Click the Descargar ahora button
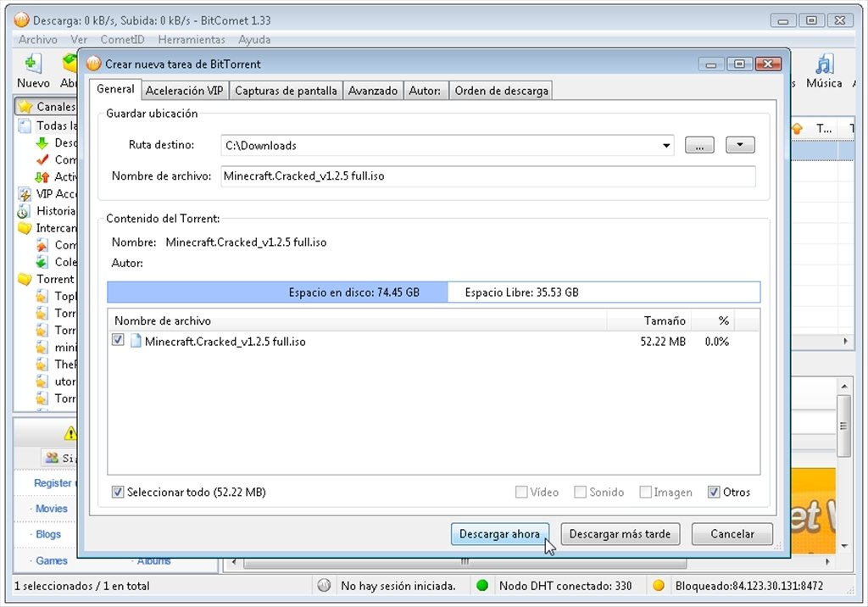Image resolution: width=868 pixels, height=607 pixels. click(500, 534)
